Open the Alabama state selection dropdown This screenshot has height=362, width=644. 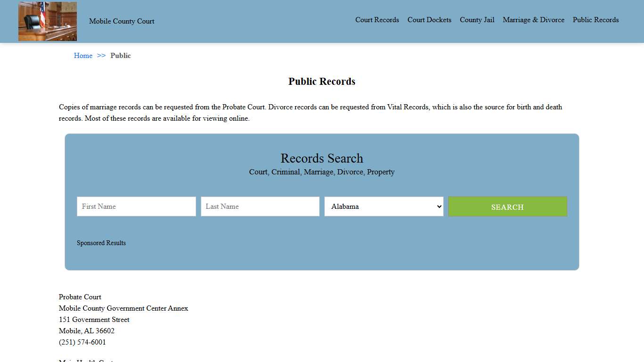click(x=383, y=206)
